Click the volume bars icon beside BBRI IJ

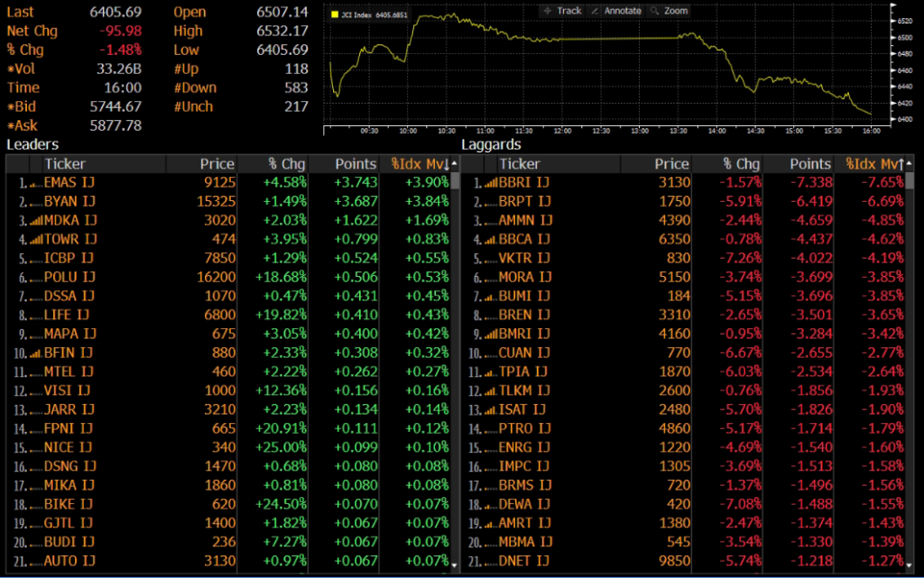coord(492,184)
